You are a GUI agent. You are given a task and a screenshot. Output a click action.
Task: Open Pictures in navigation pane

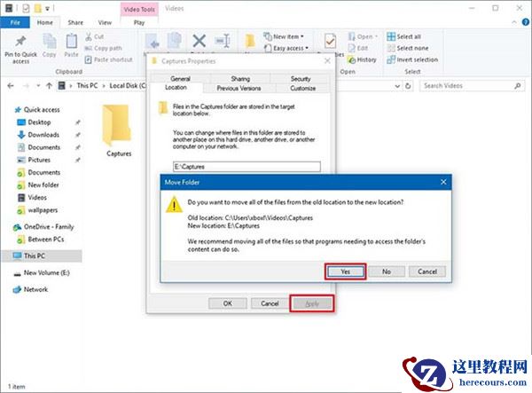[34, 160]
